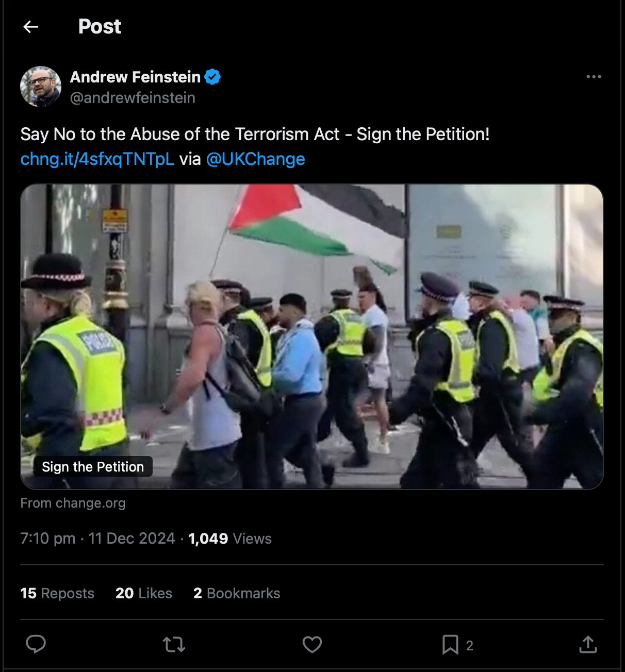
Task: Visit the @UKChange mention
Action: [x=255, y=159]
